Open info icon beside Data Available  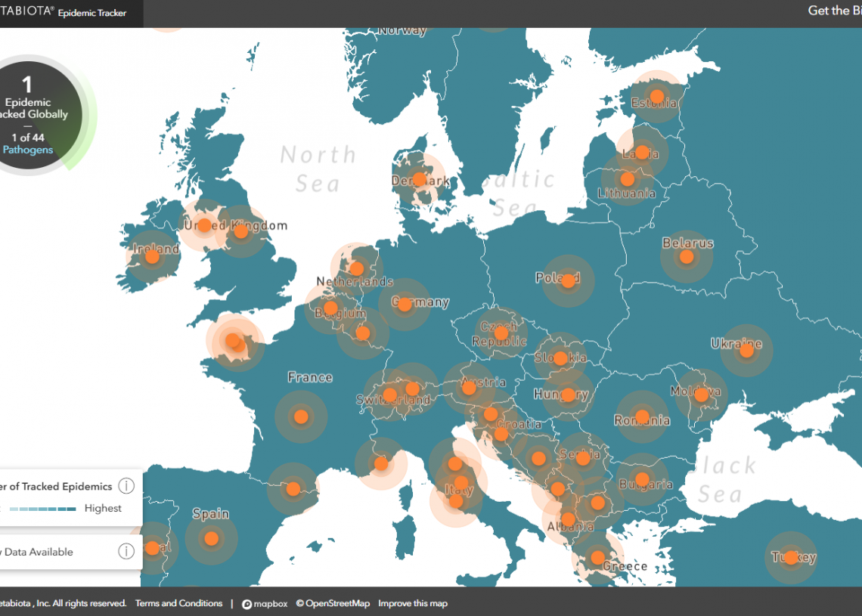(126, 552)
